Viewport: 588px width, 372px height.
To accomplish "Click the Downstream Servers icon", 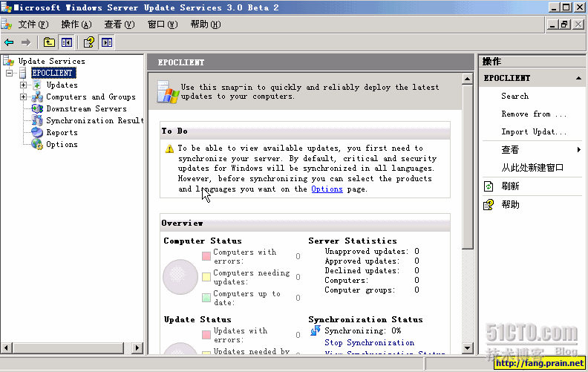I will click(37, 108).
